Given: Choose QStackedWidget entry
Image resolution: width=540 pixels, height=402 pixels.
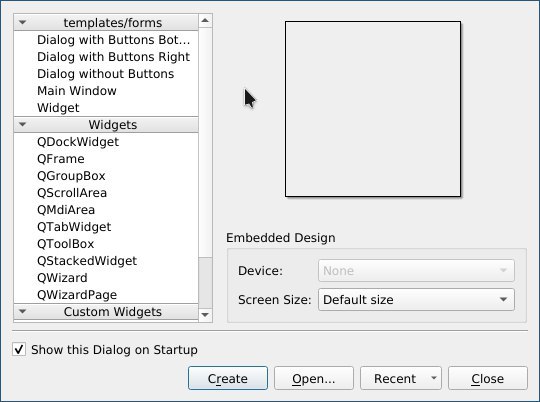Looking at the screenshot, I should 106,260.
